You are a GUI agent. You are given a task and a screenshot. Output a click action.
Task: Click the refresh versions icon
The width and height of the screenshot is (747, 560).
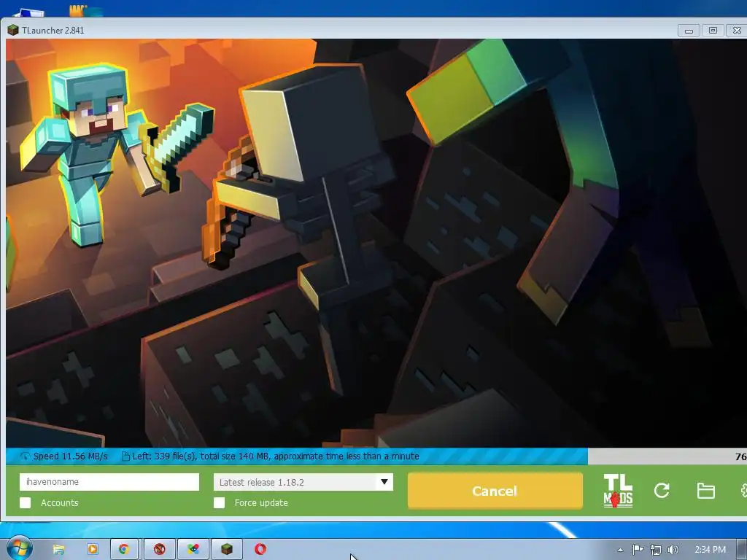pos(662,491)
